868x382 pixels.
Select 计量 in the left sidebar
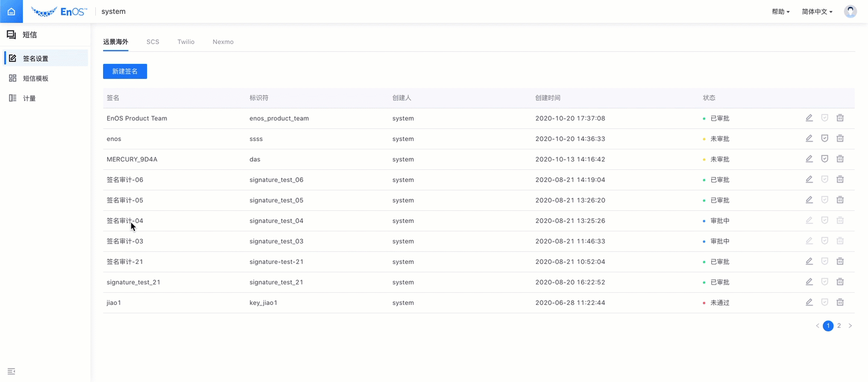point(29,98)
